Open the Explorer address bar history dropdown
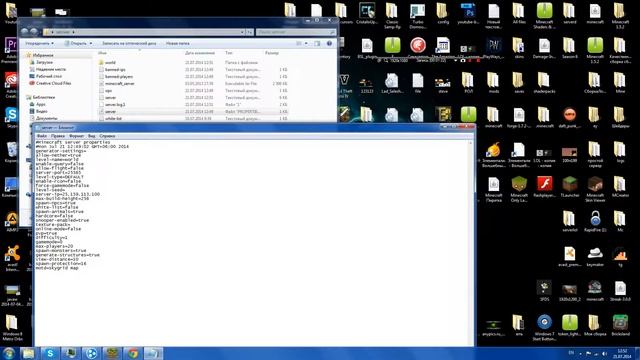 coord(242,32)
